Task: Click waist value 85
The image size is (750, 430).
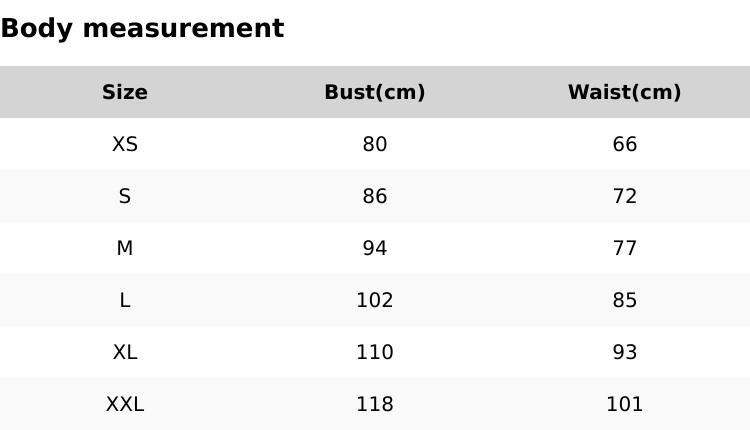Action: point(625,301)
